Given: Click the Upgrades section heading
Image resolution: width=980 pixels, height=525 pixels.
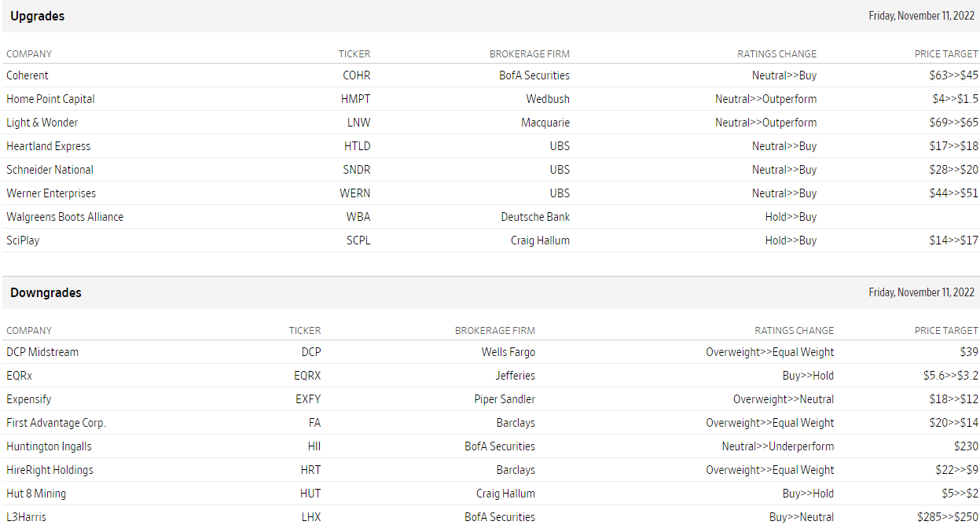Looking at the screenshot, I should pyautogui.click(x=38, y=16).
